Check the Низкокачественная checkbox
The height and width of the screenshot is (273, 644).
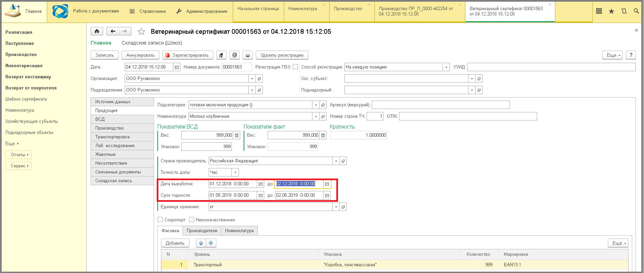click(x=192, y=220)
